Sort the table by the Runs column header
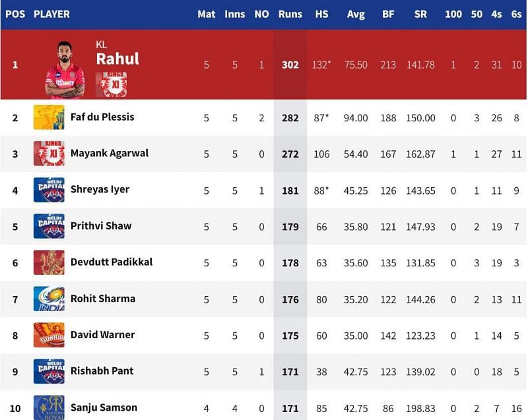The height and width of the screenshot is (420, 528). [x=290, y=14]
